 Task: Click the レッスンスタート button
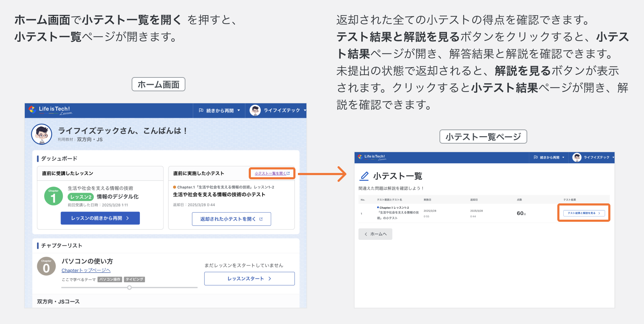[249, 278]
